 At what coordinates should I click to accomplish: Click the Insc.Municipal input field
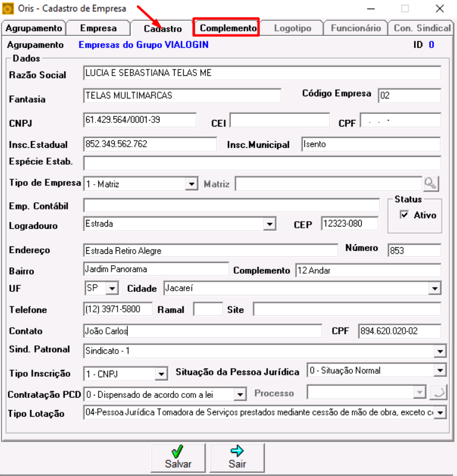pyautogui.click(x=371, y=144)
